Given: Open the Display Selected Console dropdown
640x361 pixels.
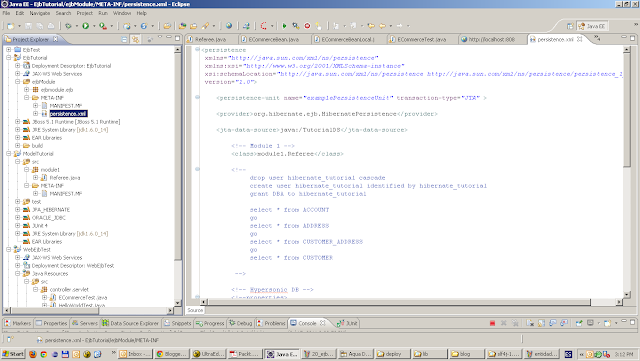Looking at the screenshot, I should (x=598, y=323).
